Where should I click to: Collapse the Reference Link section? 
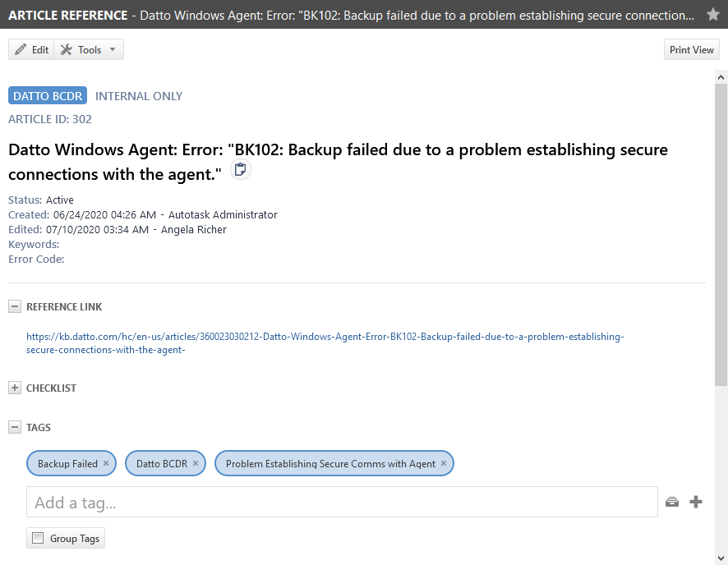pyautogui.click(x=15, y=306)
